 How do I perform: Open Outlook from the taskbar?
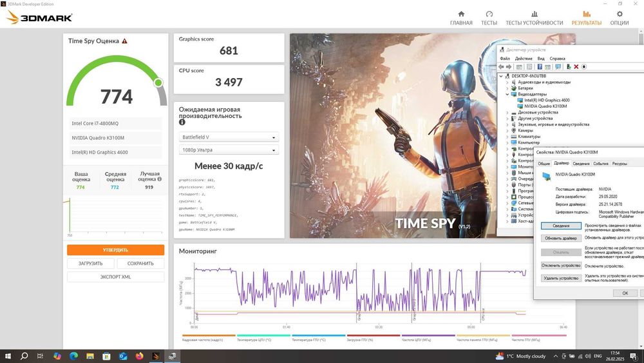123,356
